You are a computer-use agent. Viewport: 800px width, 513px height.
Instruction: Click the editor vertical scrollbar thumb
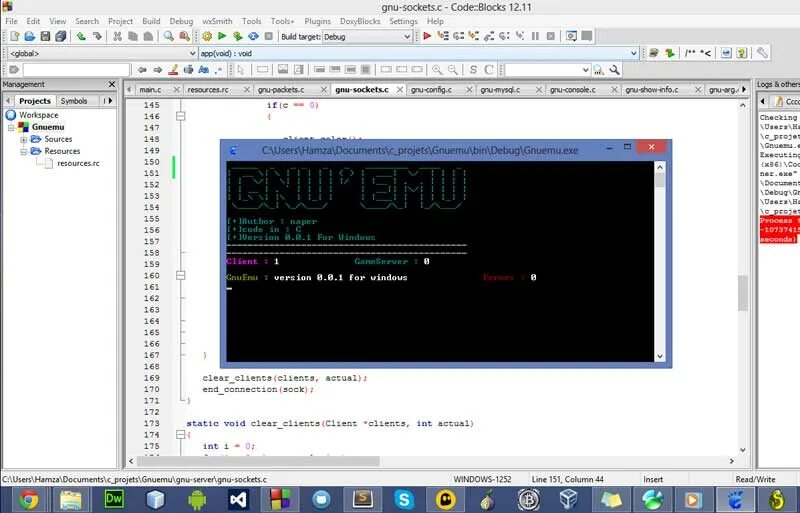point(743,293)
